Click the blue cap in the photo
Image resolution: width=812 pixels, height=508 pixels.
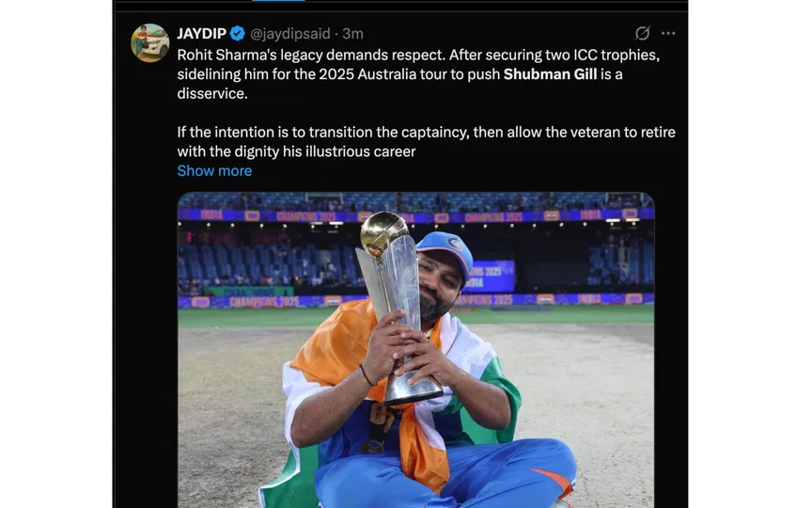(x=445, y=252)
